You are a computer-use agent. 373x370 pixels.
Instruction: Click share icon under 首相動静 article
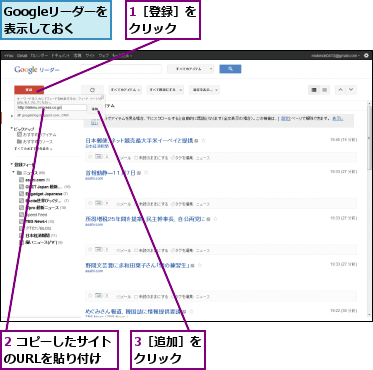(99, 203)
